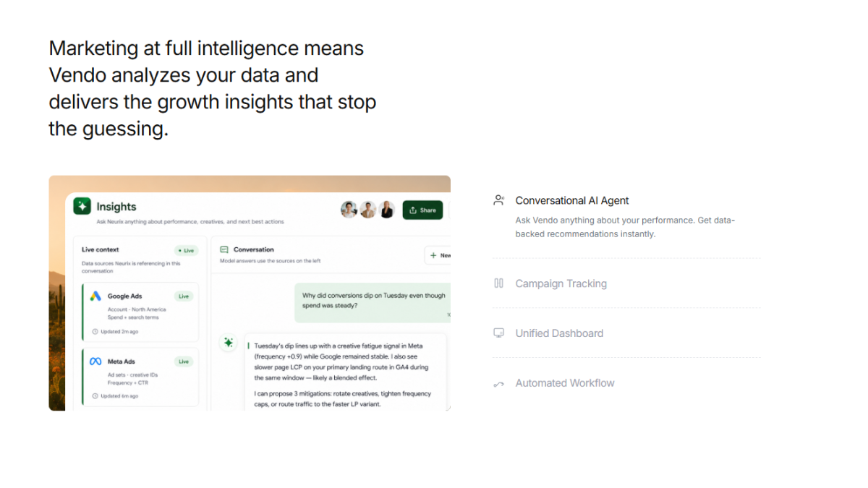Click the Live status badge on Google Ads
This screenshot has width=868, height=488.
(x=184, y=296)
